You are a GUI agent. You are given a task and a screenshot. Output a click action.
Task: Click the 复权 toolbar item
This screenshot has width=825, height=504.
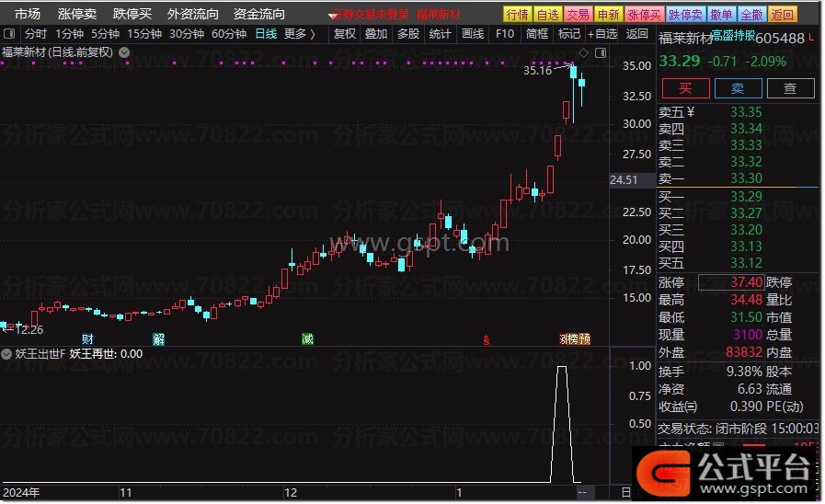345,34
